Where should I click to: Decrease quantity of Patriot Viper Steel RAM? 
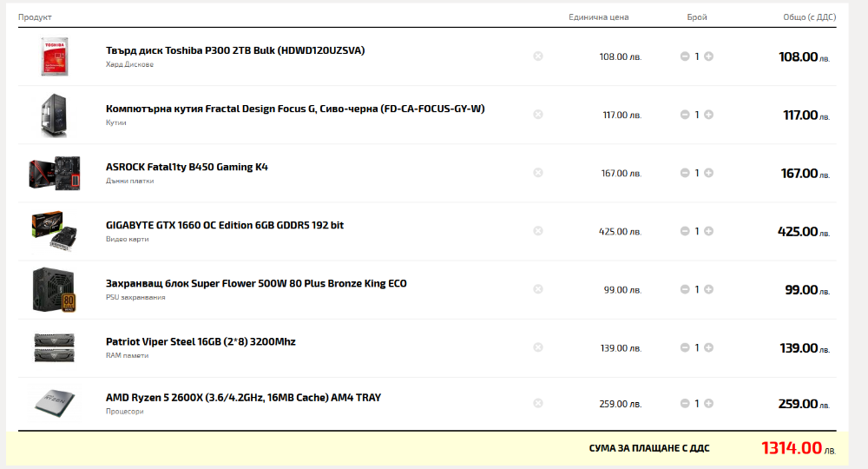685,347
